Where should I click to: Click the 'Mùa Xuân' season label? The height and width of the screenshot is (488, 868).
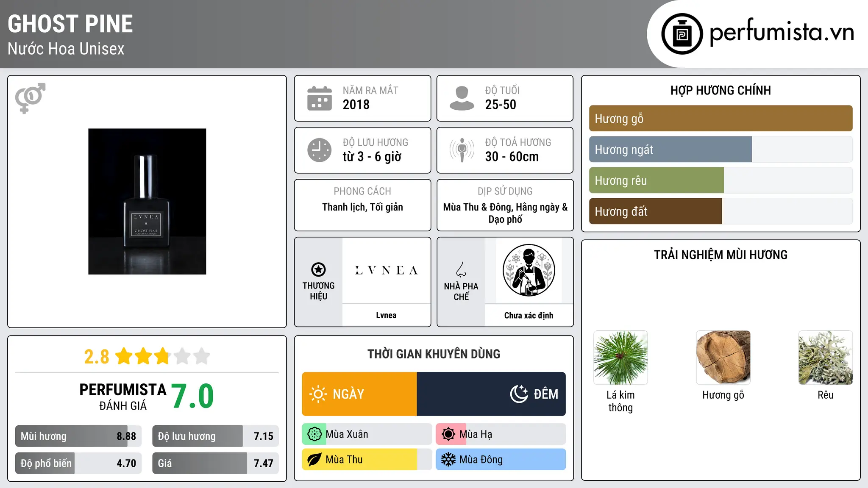pyautogui.click(x=347, y=434)
